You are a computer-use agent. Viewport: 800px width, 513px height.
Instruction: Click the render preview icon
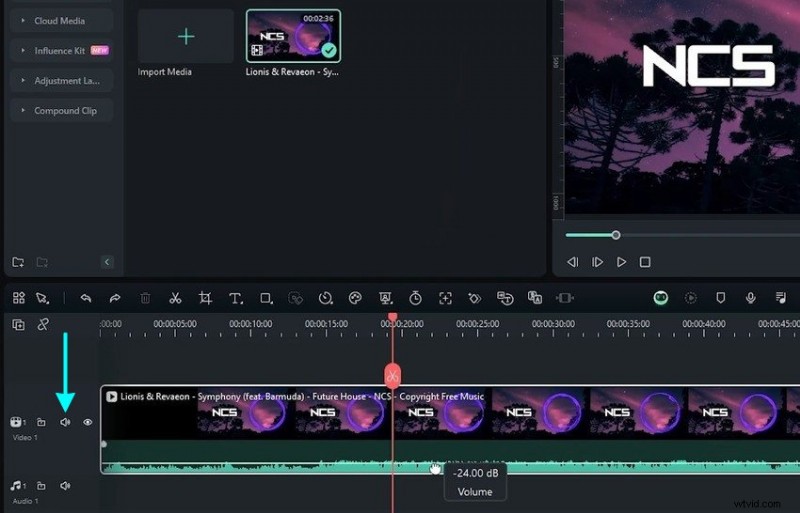[x=691, y=298]
